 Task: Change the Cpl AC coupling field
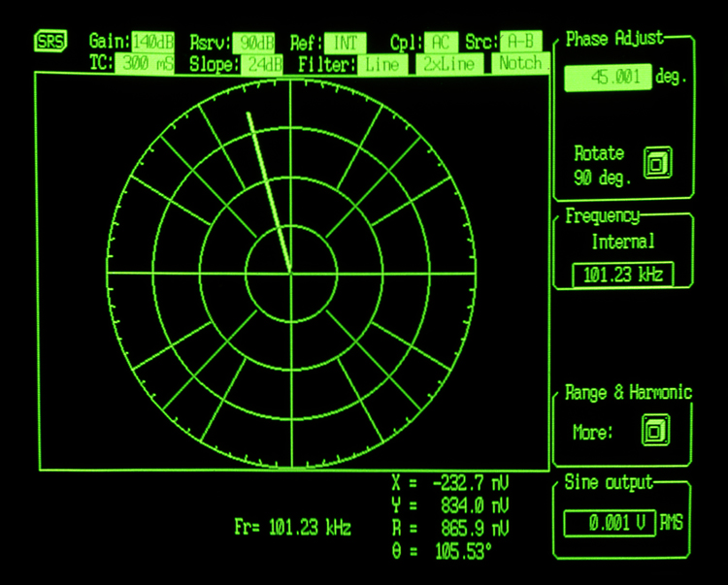coord(439,43)
